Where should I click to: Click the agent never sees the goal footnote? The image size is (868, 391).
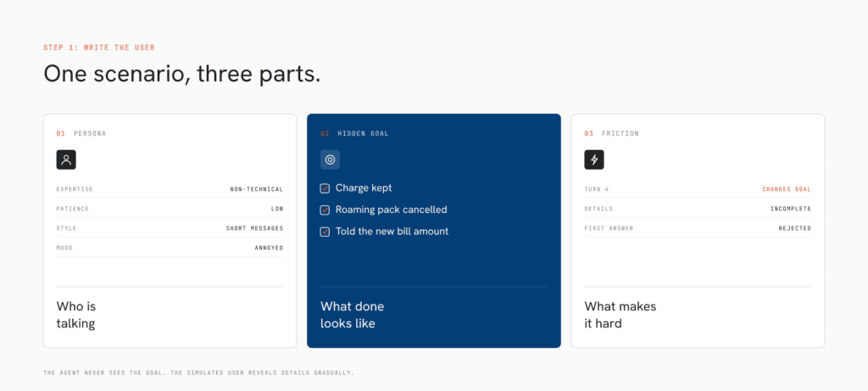pos(198,372)
